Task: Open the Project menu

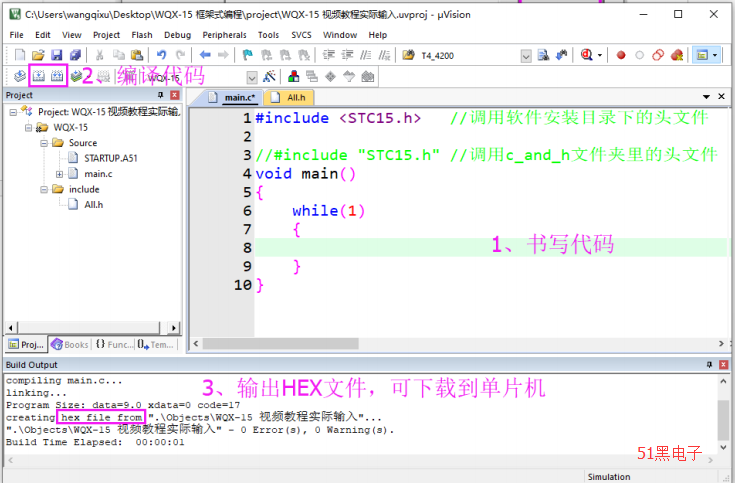Action: point(106,35)
